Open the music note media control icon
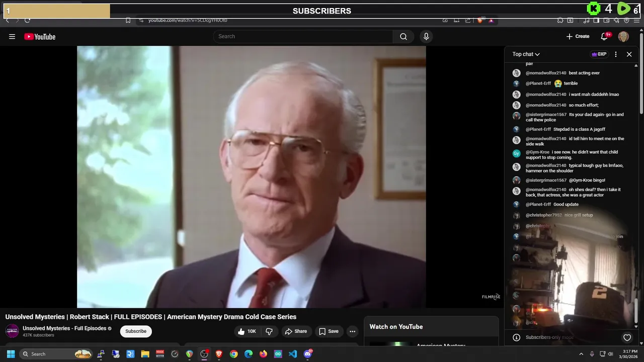Viewport: 644px width, 362px height. click(586, 21)
